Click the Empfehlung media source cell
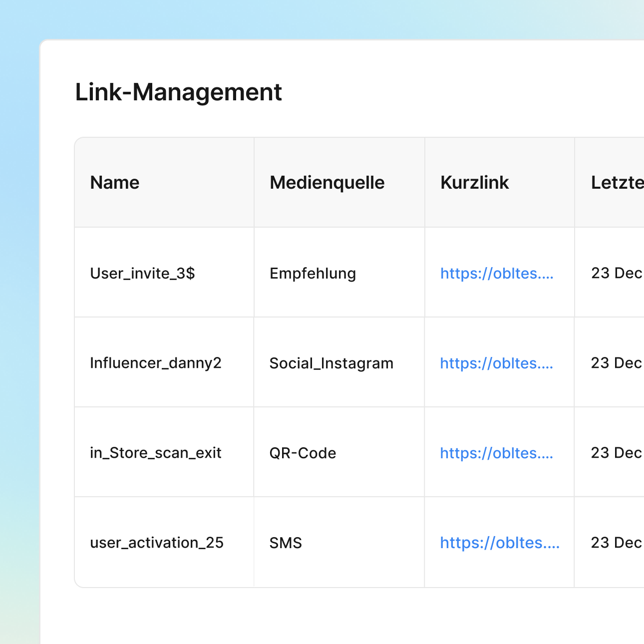Screen dimensions: 644x644 click(313, 274)
